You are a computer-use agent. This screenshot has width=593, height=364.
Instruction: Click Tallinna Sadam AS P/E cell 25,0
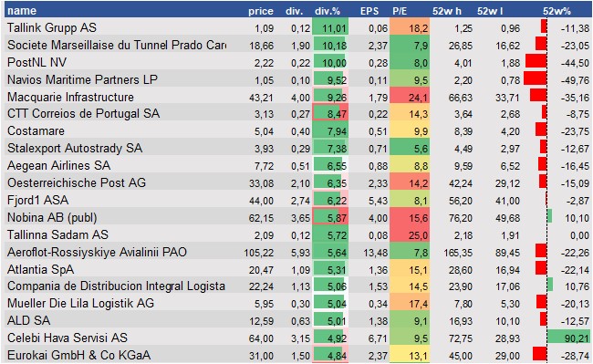click(x=411, y=235)
